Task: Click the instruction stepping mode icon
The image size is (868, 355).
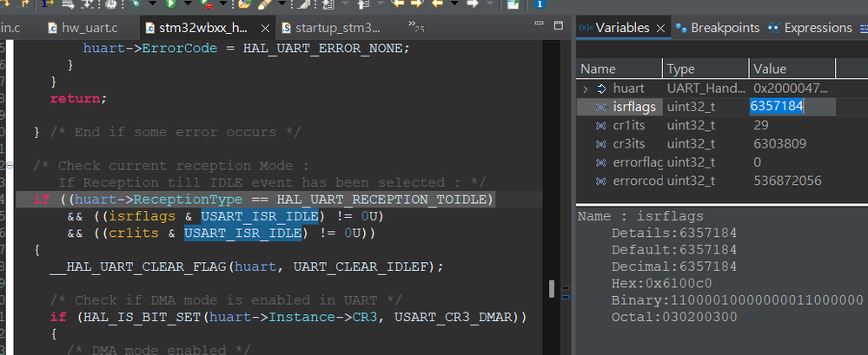Action: click(x=46, y=3)
